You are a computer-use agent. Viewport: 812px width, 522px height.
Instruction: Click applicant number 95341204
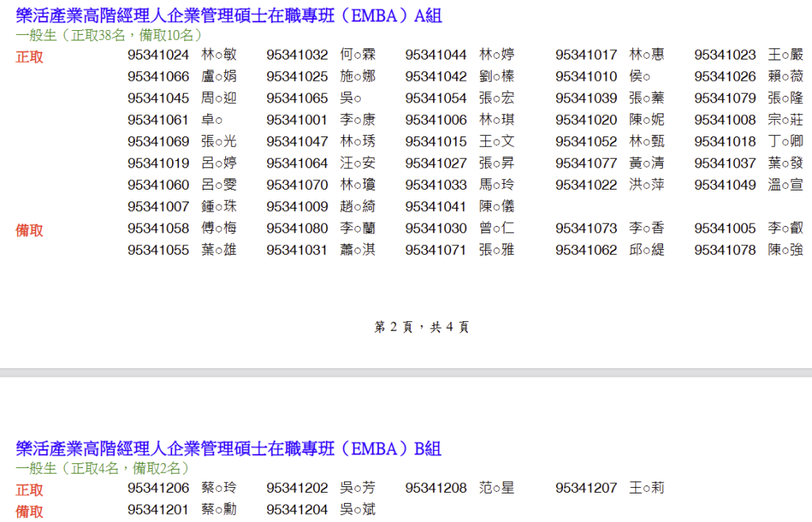click(297, 509)
